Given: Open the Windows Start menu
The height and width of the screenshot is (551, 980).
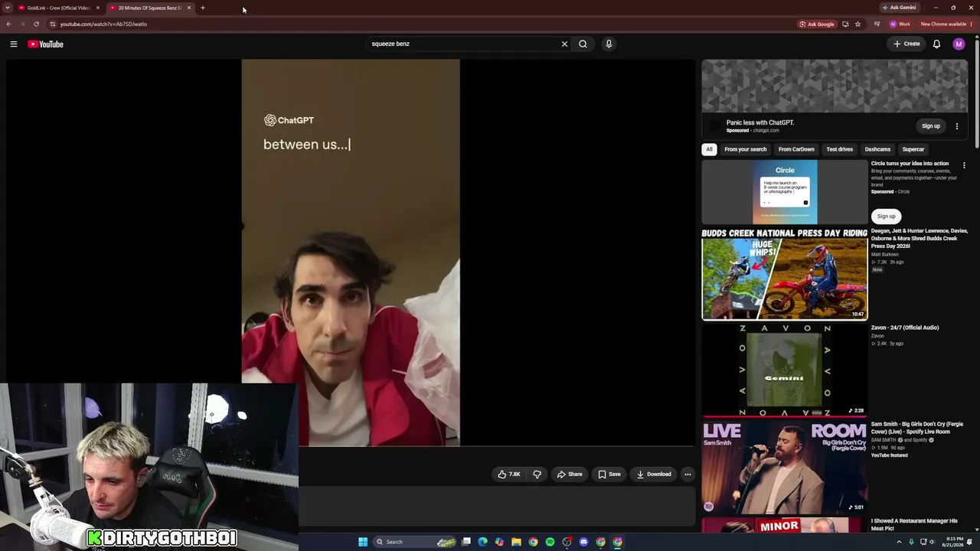Looking at the screenshot, I should coord(363,542).
